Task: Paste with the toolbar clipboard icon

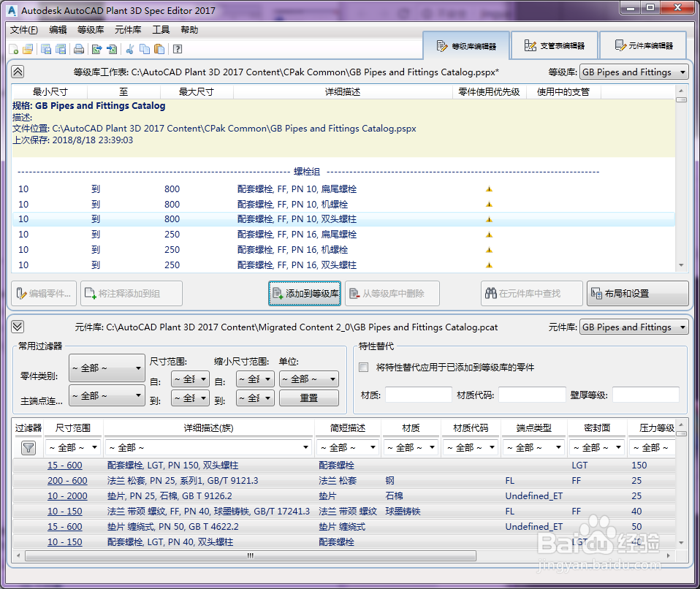Action: (x=159, y=49)
